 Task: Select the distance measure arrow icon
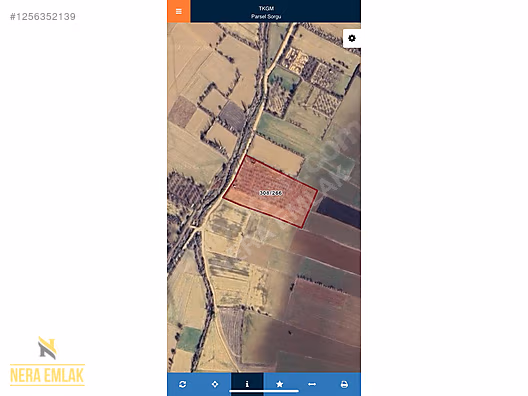tap(312, 384)
